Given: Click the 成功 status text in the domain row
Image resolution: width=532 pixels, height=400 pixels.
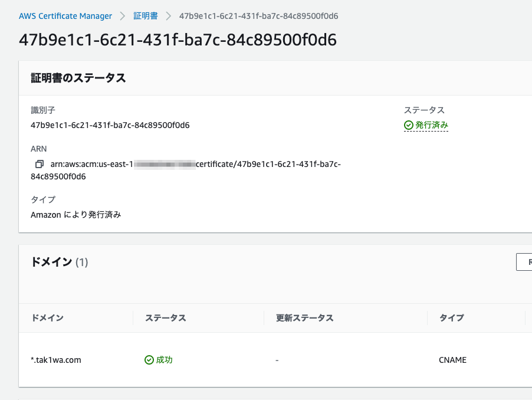Looking at the screenshot, I should pyautogui.click(x=164, y=360).
